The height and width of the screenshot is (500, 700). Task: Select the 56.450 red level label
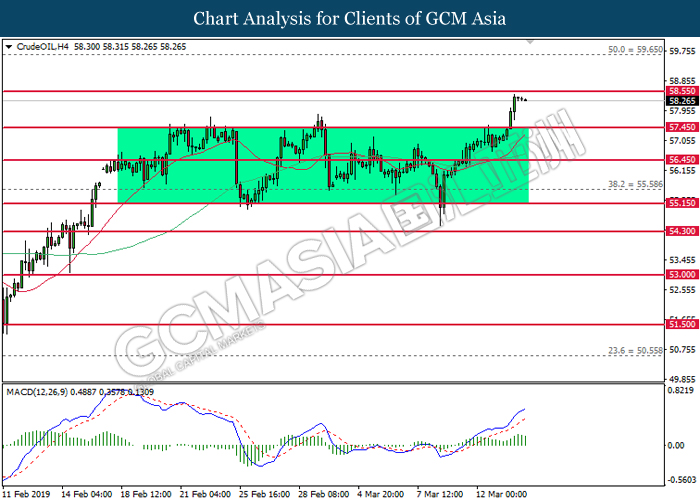click(683, 160)
